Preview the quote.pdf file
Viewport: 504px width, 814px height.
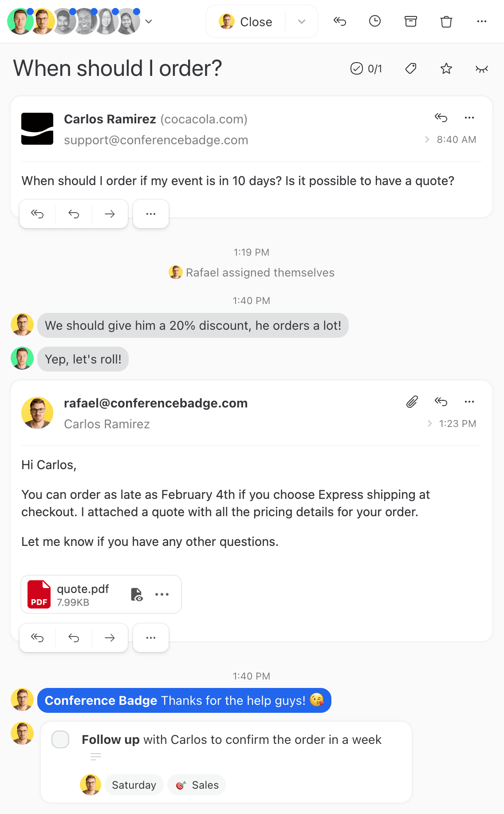[137, 594]
